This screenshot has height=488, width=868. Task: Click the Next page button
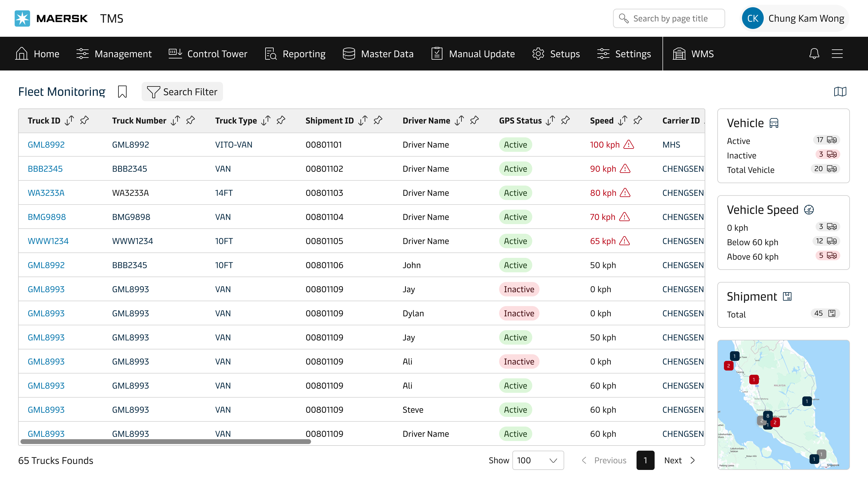click(679, 460)
